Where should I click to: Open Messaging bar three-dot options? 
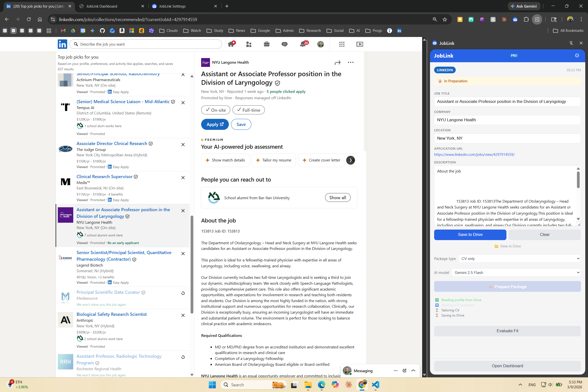395,371
